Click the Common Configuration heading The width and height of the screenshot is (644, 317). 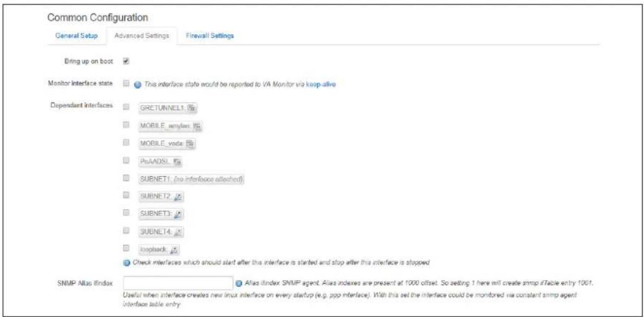coord(97,18)
